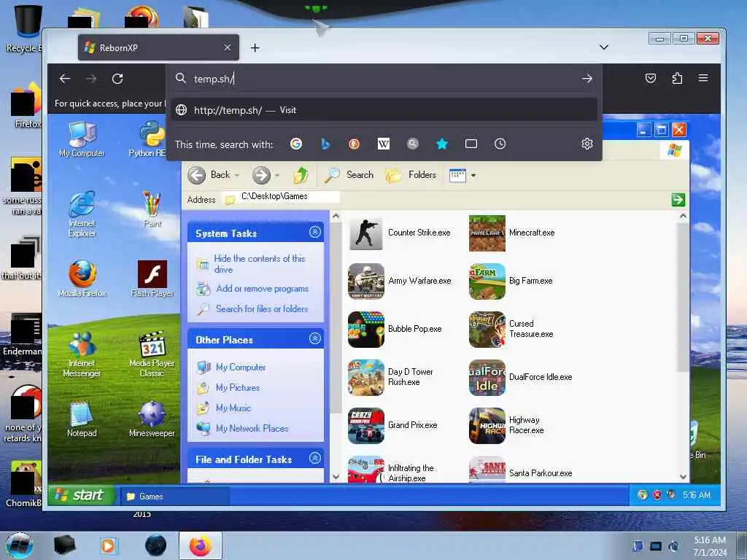This screenshot has width=747, height=560.
Task: Launch Minecraft.exe from Games folder
Action: (487, 233)
